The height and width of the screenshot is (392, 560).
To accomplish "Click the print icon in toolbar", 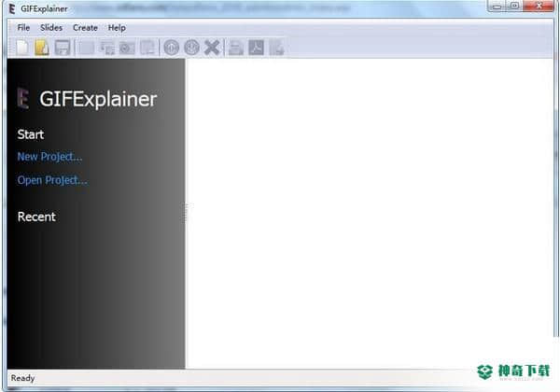I will click(x=236, y=48).
